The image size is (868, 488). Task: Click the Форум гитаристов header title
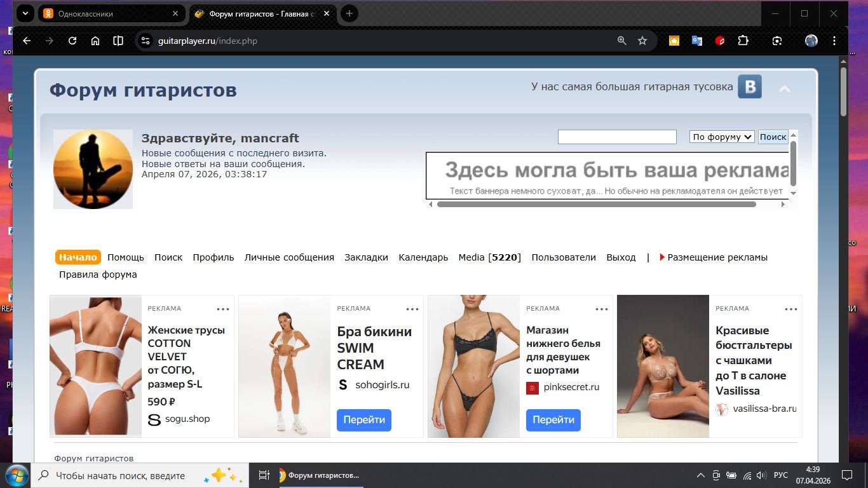pyautogui.click(x=143, y=90)
